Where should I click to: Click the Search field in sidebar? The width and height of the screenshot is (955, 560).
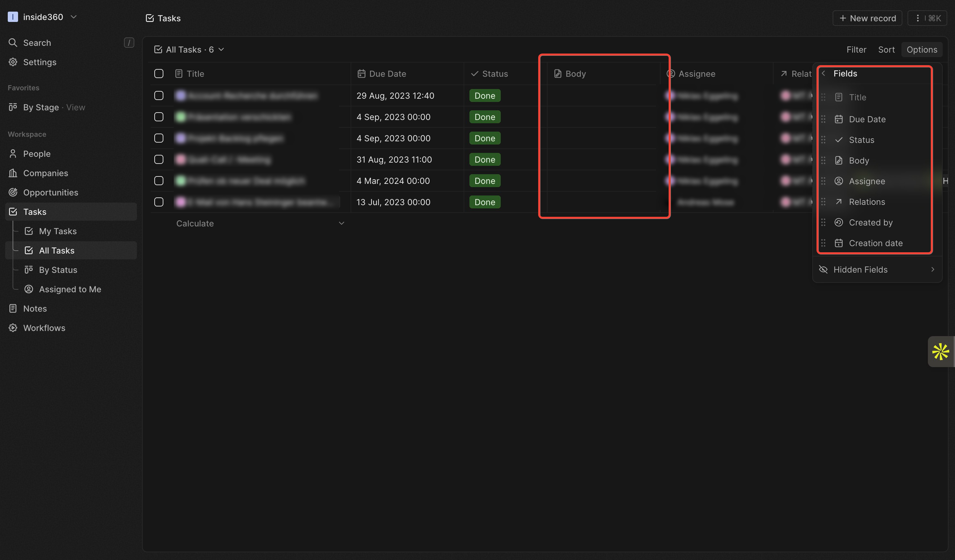pos(37,43)
